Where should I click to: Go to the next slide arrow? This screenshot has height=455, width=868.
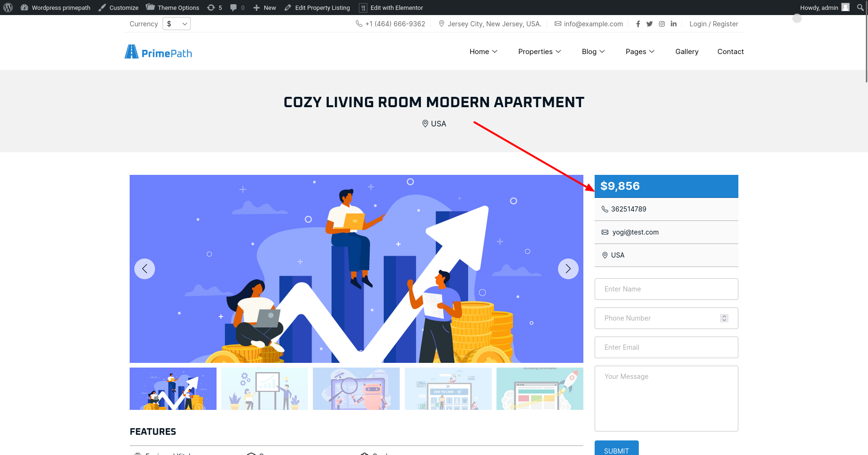pos(568,269)
